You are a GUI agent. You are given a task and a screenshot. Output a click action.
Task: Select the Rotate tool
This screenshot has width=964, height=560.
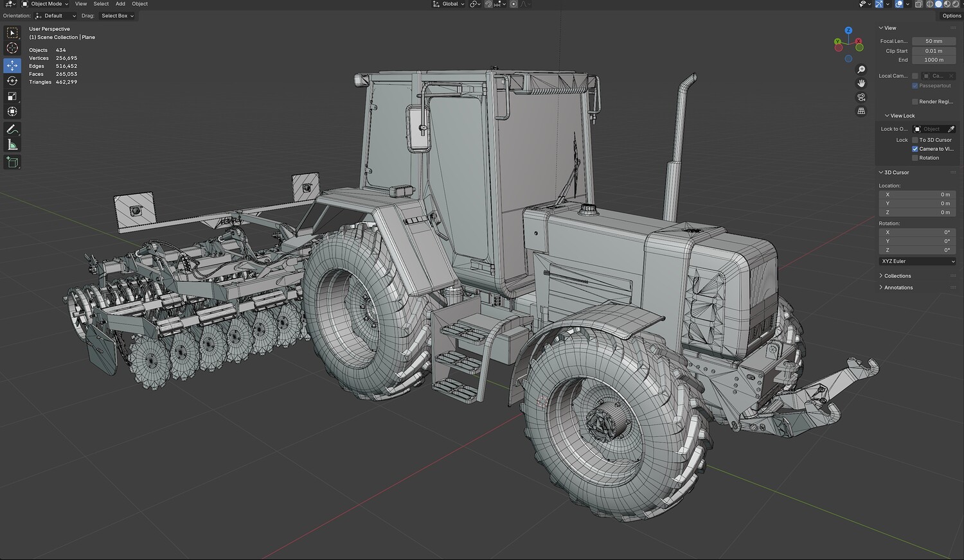pyautogui.click(x=12, y=81)
